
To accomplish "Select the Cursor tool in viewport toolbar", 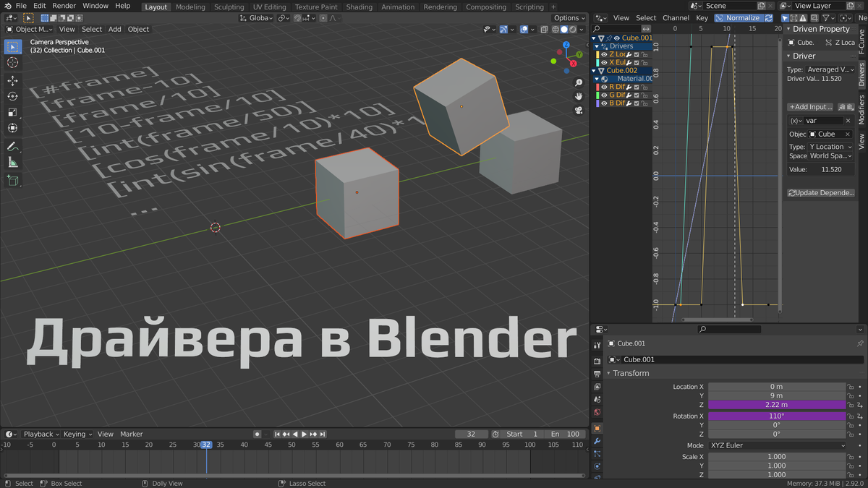I will coord(12,62).
